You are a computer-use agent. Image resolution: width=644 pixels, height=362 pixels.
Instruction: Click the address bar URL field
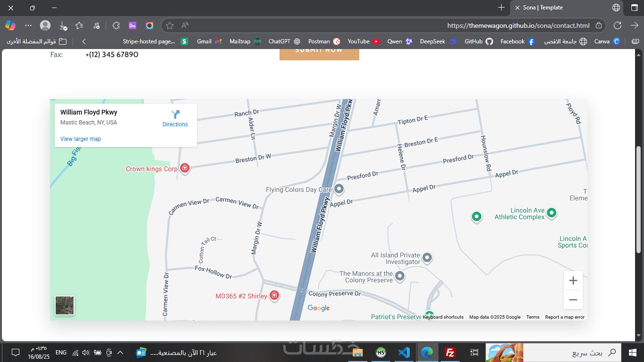(x=384, y=25)
